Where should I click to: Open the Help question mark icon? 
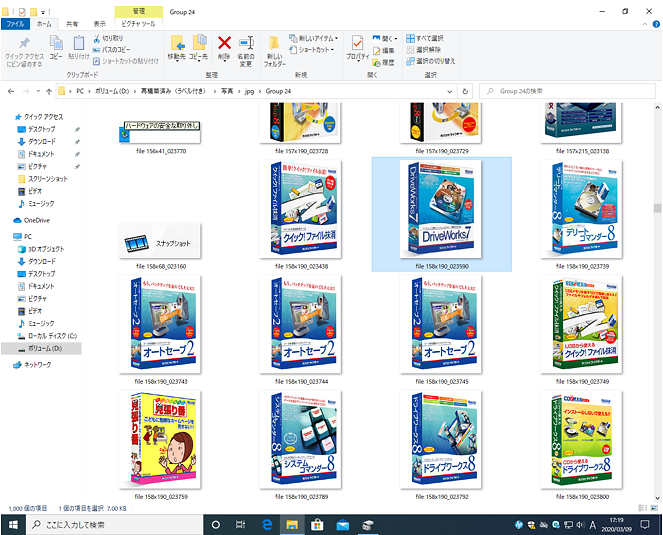click(x=656, y=24)
